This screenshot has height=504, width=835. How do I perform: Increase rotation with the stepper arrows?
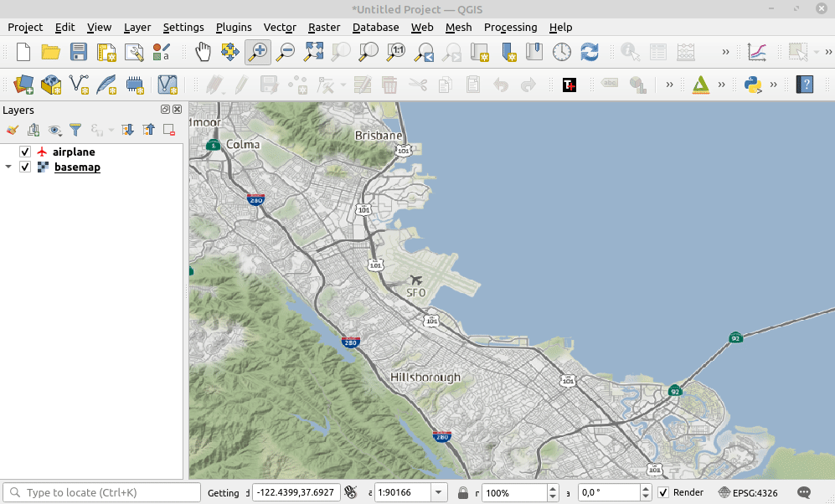point(646,489)
